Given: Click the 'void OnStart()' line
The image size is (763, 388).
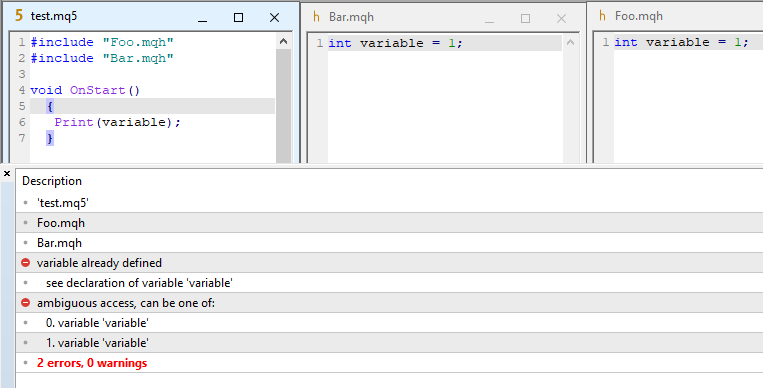Looking at the screenshot, I should coord(85,90).
